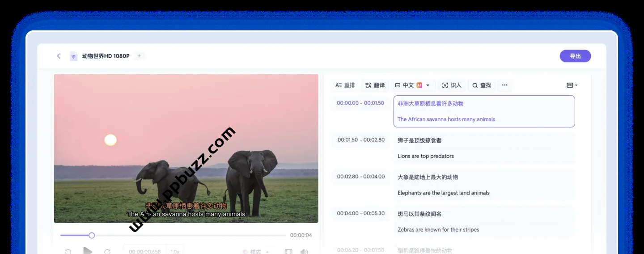Click 'Elephants are the largest land animals'
Screen dimensions: 644x254
(x=444, y=193)
